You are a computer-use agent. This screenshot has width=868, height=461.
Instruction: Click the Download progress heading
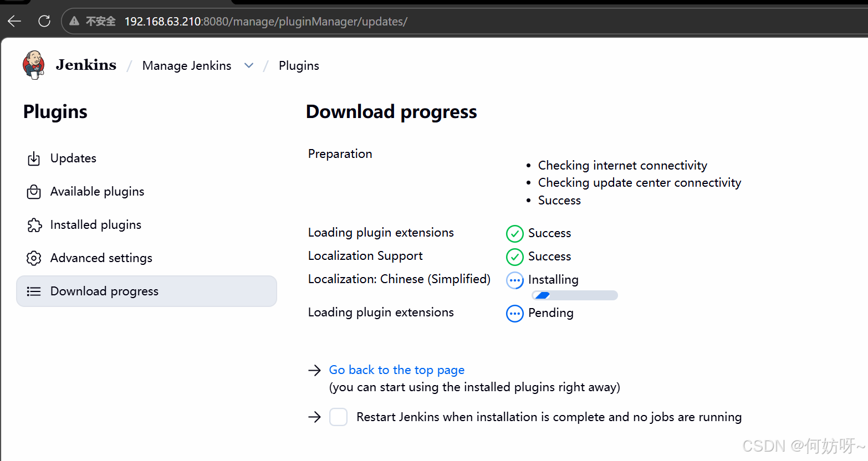click(x=391, y=111)
